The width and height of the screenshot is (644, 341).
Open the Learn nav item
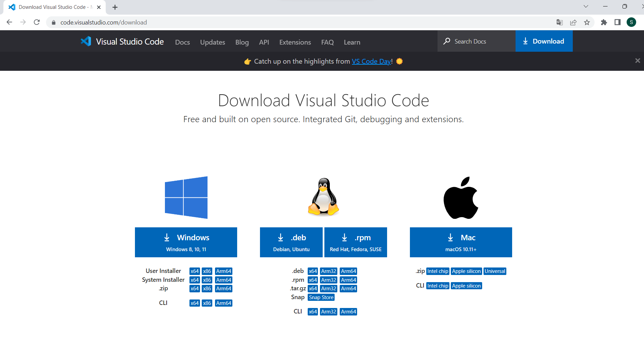[352, 42]
